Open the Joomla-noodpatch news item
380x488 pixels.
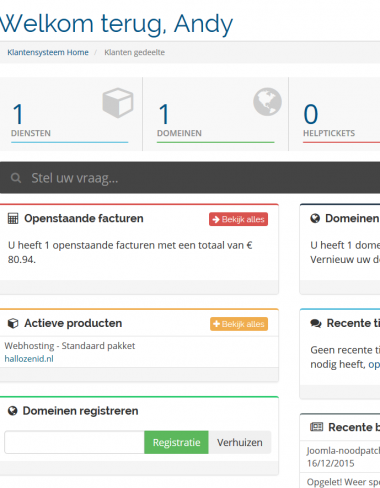(343, 451)
